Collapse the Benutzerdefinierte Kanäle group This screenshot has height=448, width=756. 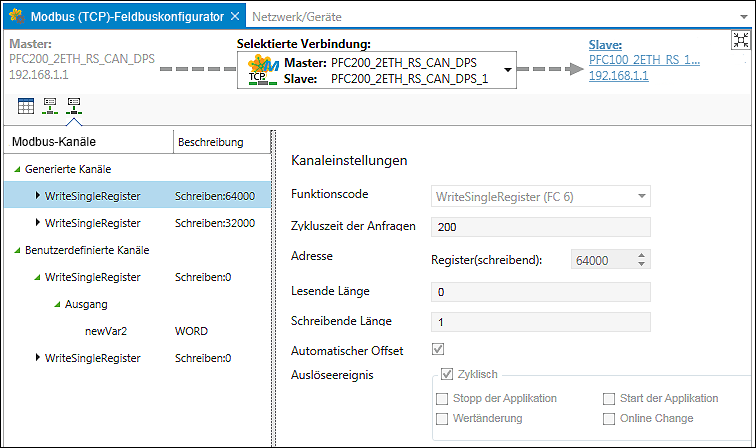[x=17, y=250]
